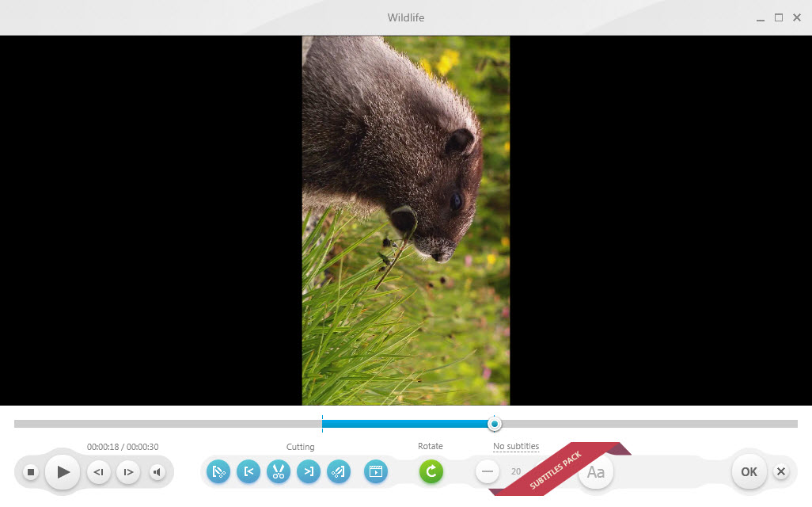Open the Aa subtitle font settings
812x507 pixels.
click(x=596, y=472)
